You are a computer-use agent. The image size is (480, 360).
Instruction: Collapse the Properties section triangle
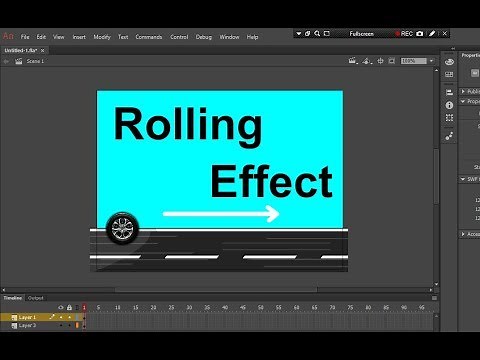point(463,101)
